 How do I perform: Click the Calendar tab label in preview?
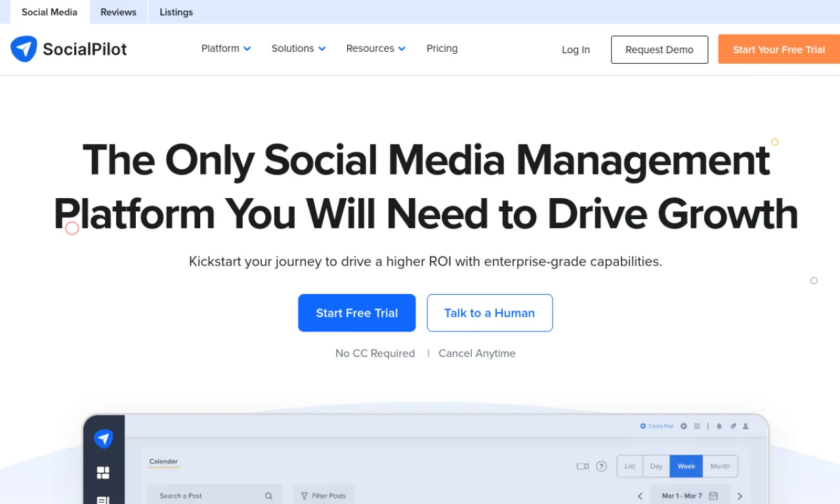coord(163,461)
